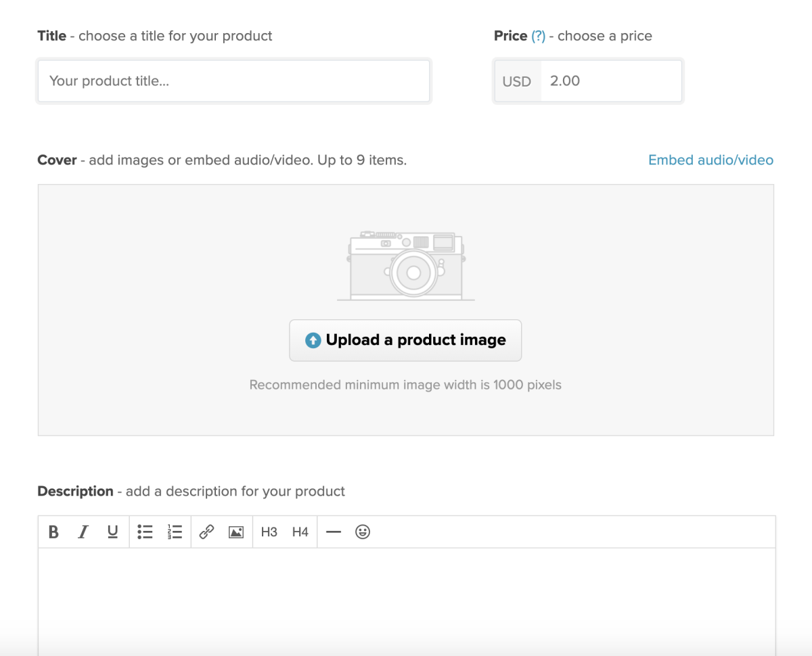Open the price help question mark
The height and width of the screenshot is (656, 812).
(539, 36)
